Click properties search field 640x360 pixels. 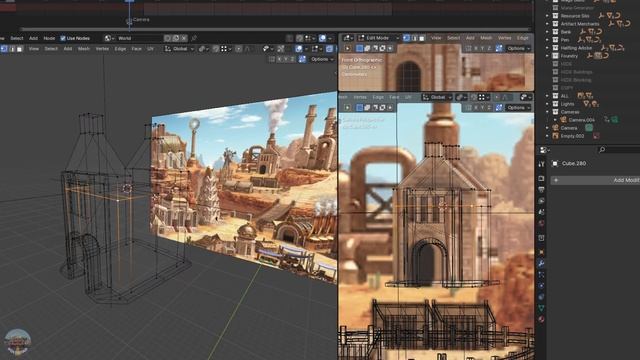(x=618, y=150)
